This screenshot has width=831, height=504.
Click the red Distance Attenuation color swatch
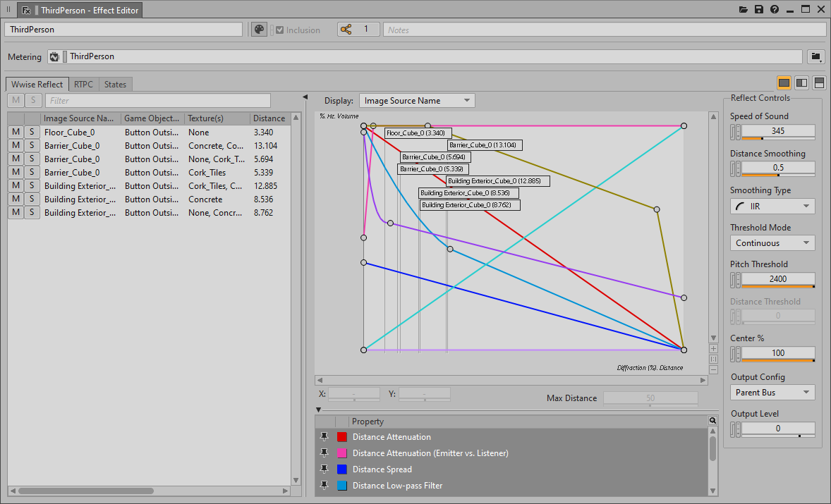[x=342, y=437]
